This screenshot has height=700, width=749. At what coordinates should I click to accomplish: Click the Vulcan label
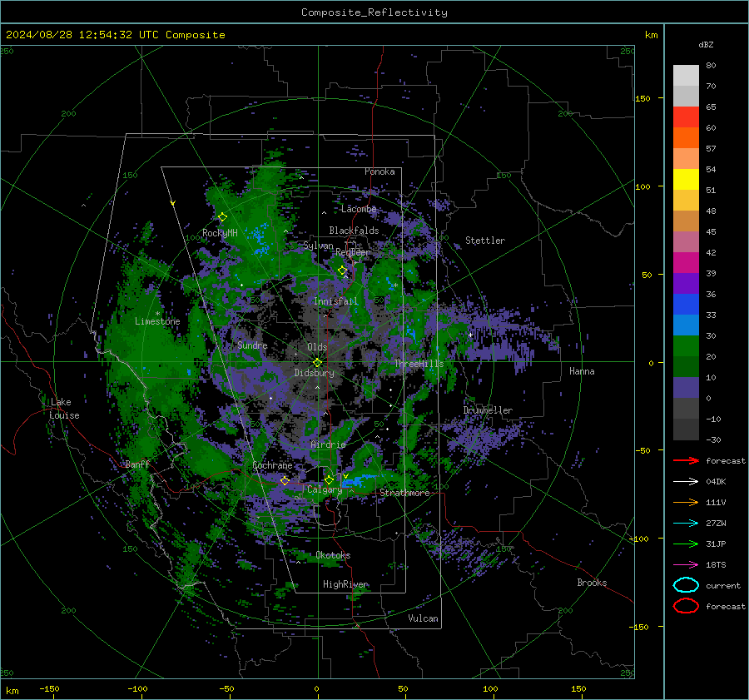423,618
